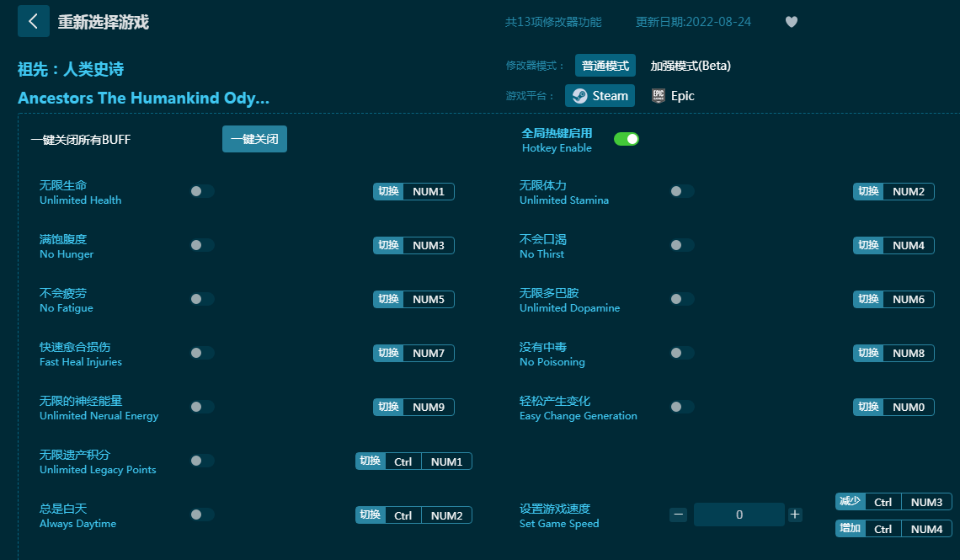Turn on the Unlimited Stamina toggle
The height and width of the screenshot is (560, 960).
682,191
